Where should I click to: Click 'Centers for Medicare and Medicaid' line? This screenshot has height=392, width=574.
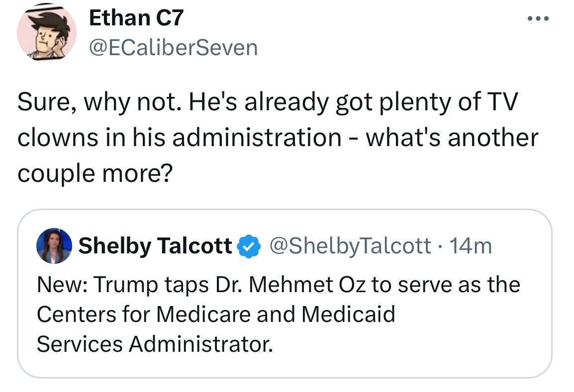[216, 314]
